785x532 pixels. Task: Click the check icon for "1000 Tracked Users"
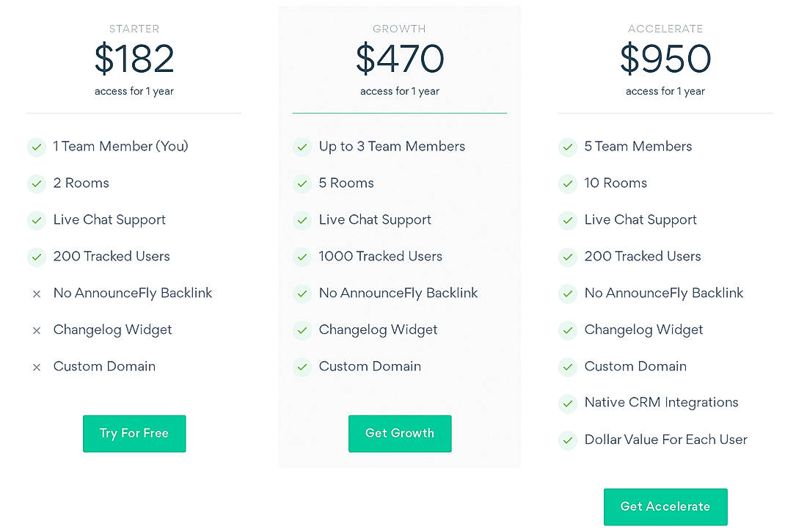(x=302, y=257)
